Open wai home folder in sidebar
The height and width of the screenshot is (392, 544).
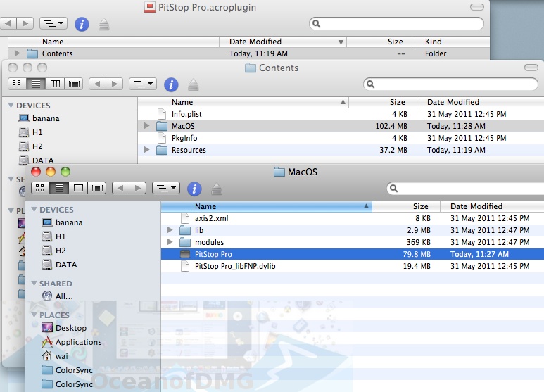pos(55,356)
